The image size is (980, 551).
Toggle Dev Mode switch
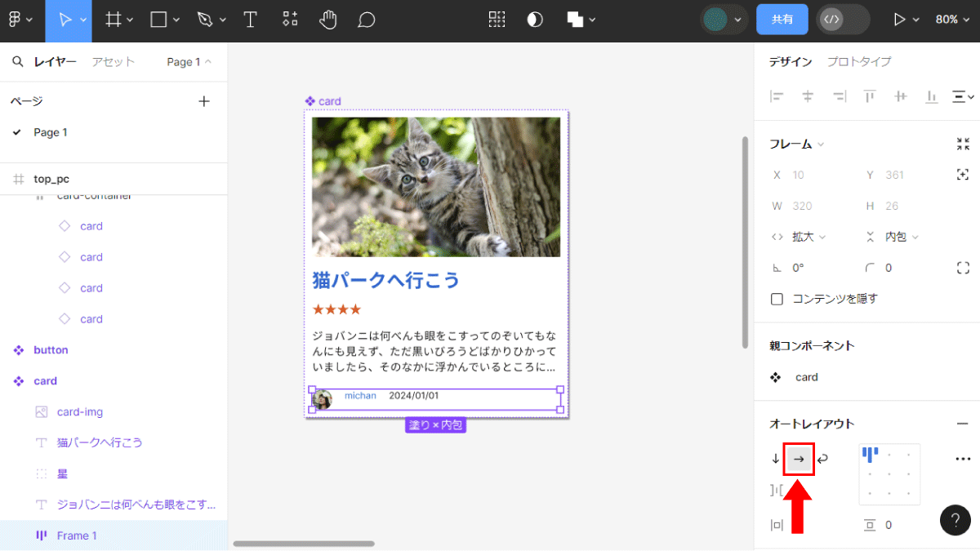844,20
